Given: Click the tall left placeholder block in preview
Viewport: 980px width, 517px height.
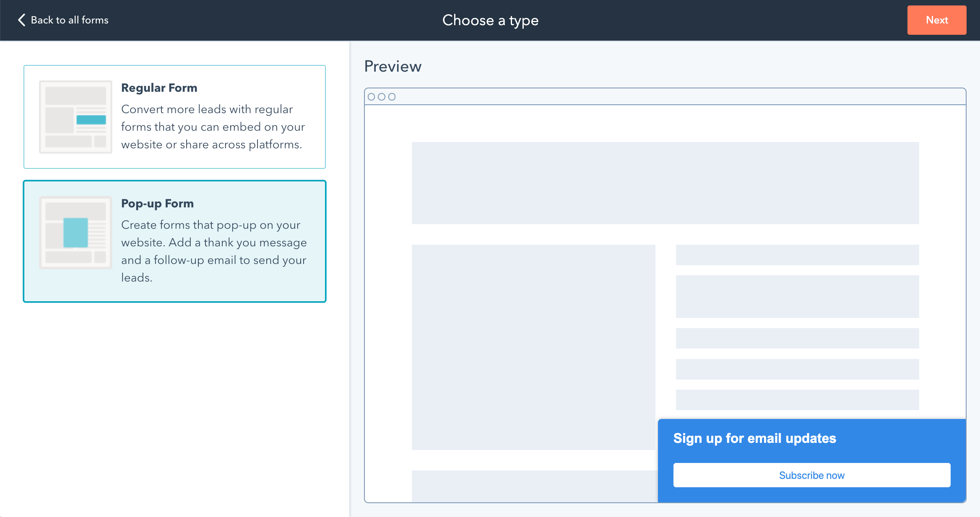Looking at the screenshot, I should [533, 347].
